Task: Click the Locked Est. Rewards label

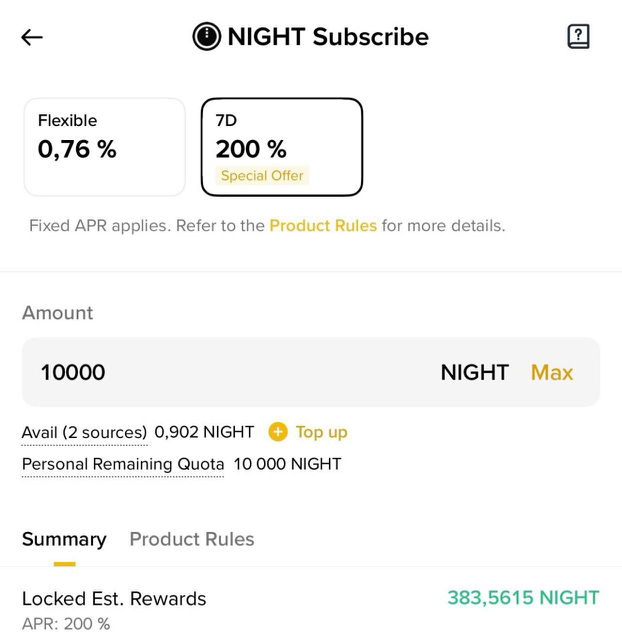Action: click(x=114, y=599)
